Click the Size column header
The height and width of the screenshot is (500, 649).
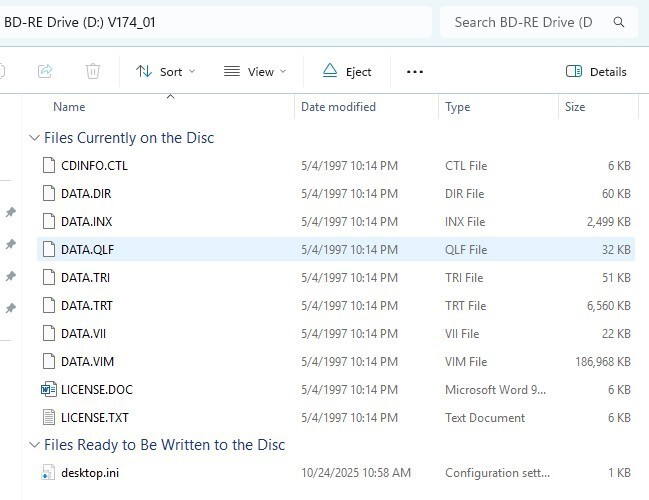point(575,107)
